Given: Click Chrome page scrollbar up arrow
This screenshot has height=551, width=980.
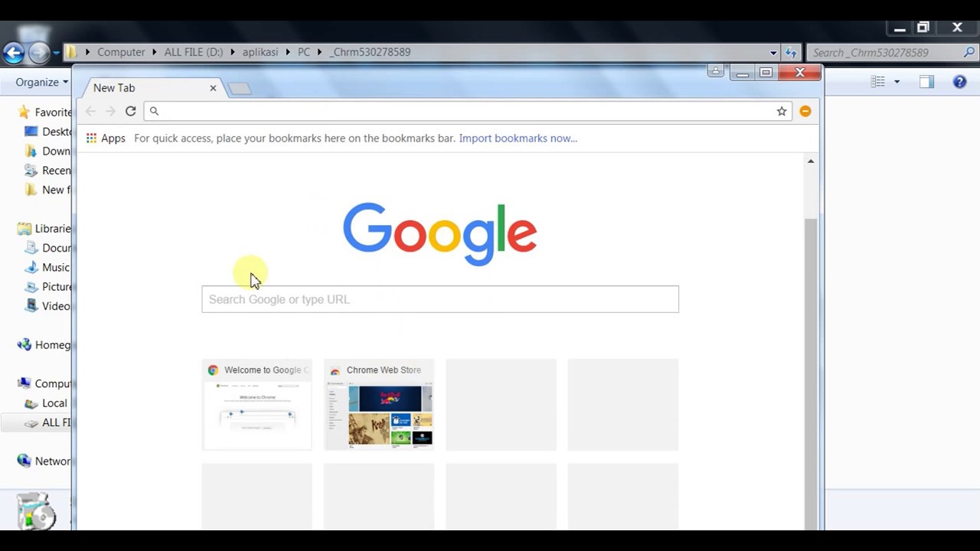Looking at the screenshot, I should (811, 161).
